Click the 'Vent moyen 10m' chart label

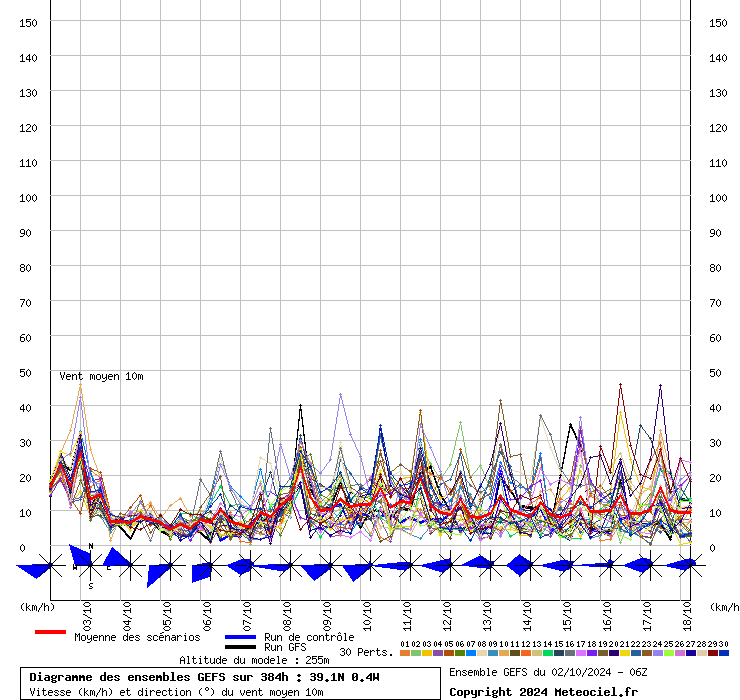pyautogui.click(x=101, y=376)
